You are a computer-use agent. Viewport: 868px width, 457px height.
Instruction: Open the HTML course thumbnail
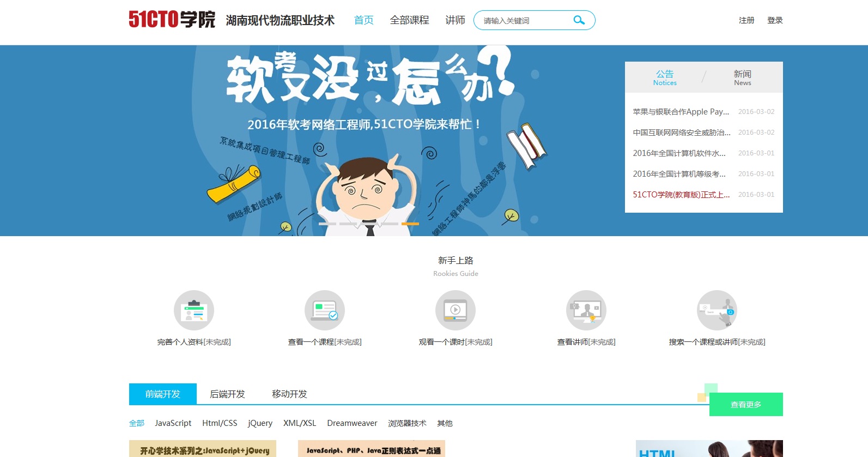click(x=709, y=448)
